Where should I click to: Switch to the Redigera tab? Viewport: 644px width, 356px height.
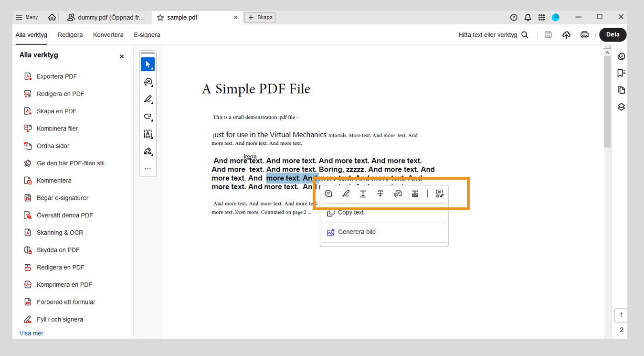click(x=70, y=35)
